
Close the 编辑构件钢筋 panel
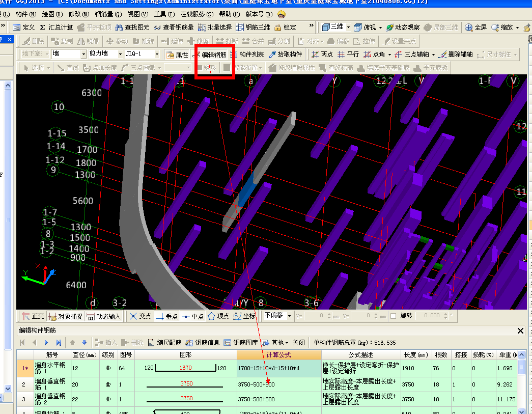point(520,330)
